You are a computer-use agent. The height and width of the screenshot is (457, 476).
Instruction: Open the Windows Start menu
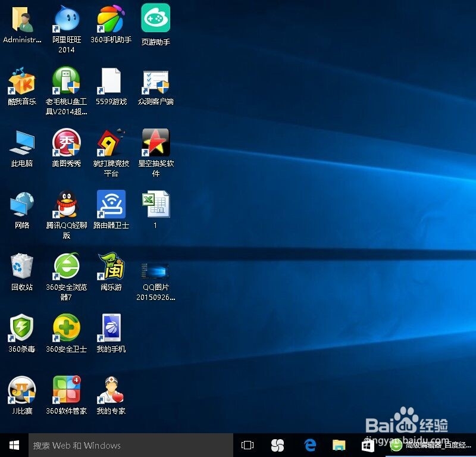coord(14,446)
